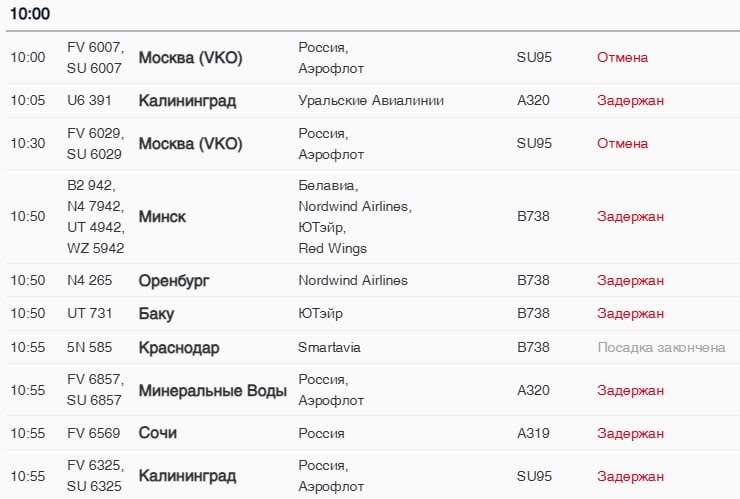Click the Отмена status for FV 6007
The image size is (740, 499).
(x=622, y=58)
